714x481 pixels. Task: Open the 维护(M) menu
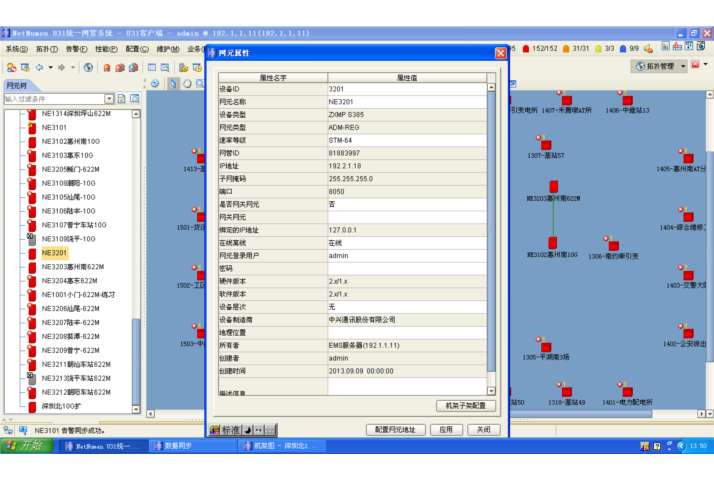click(168, 48)
